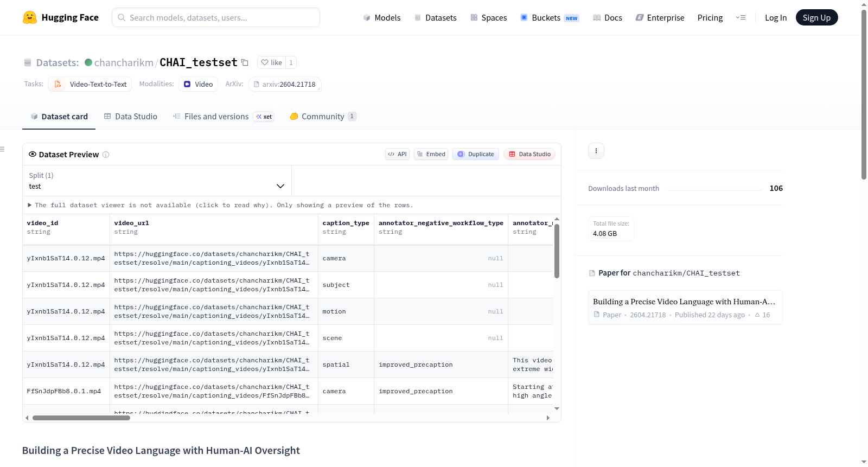Open the arxiv:2604.21718 tag
The image size is (868, 467).
click(x=285, y=84)
